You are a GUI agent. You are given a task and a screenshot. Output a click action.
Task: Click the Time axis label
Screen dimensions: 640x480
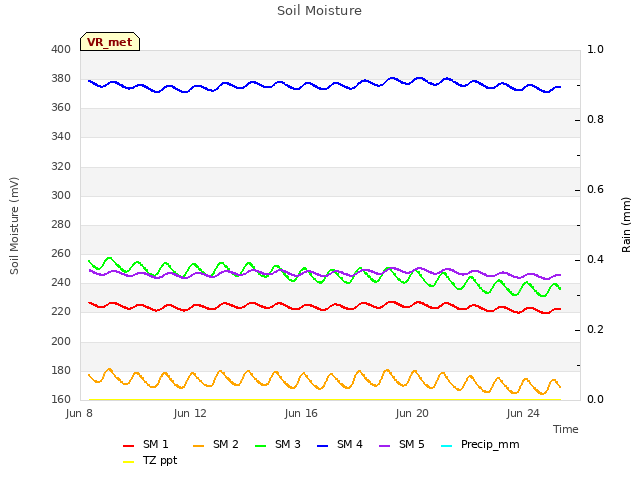(x=566, y=429)
